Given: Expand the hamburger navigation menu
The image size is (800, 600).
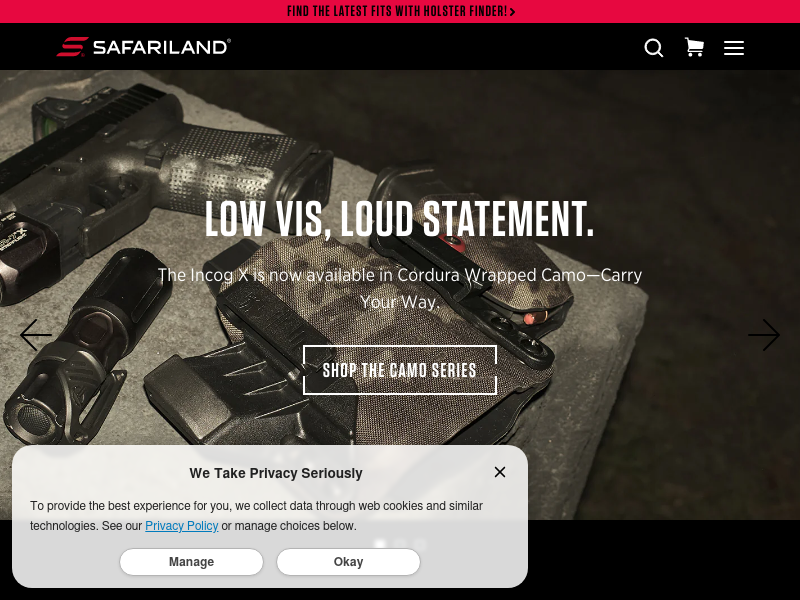Looking at the screenshot, I should point(734,48).
